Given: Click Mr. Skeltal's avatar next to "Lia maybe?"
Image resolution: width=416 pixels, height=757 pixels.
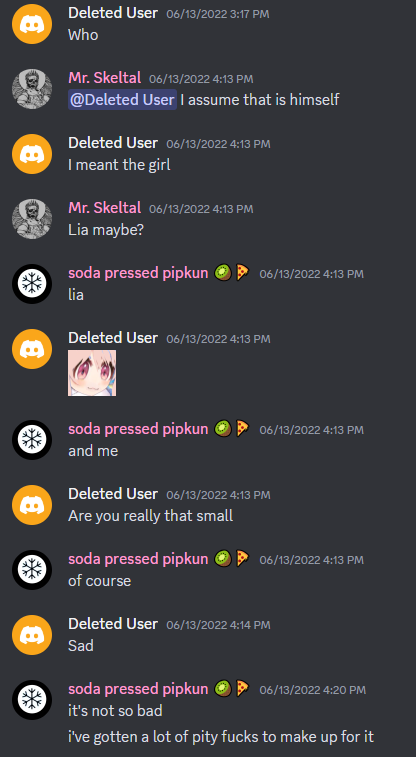Looking at the screenshot, I should [x=32, y=219].
